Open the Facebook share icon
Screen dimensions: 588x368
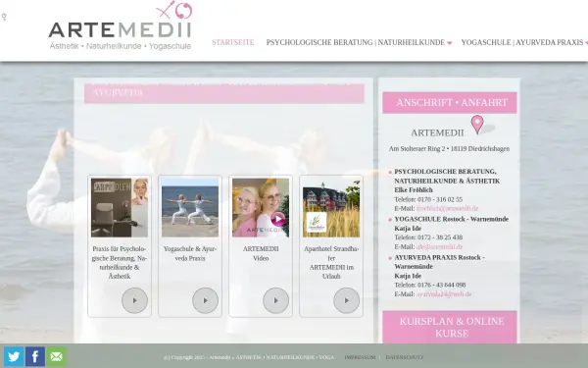35,356
